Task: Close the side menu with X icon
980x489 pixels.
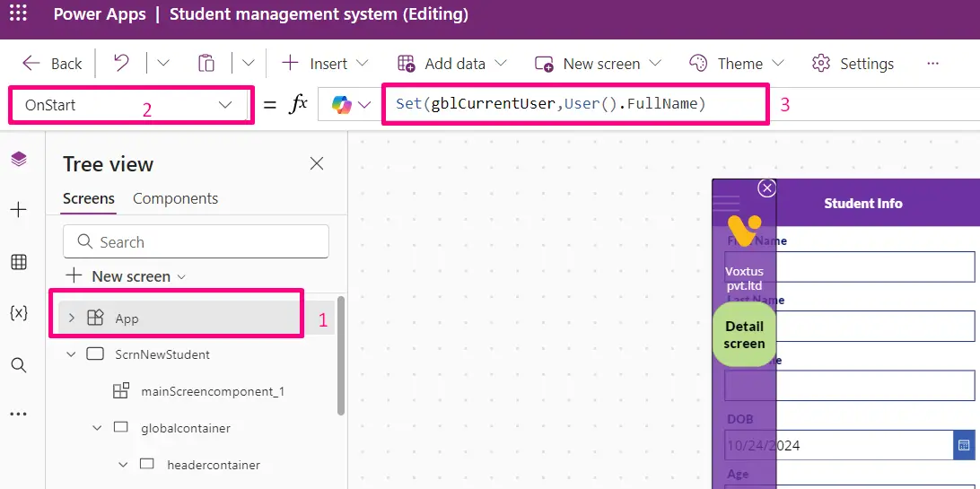Action: (766, 188)
